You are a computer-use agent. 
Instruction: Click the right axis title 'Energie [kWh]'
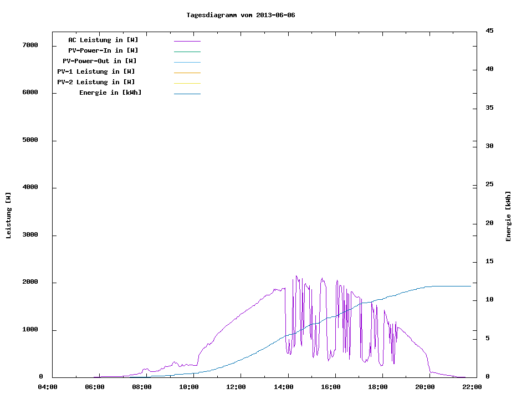(x=508, y=216)
